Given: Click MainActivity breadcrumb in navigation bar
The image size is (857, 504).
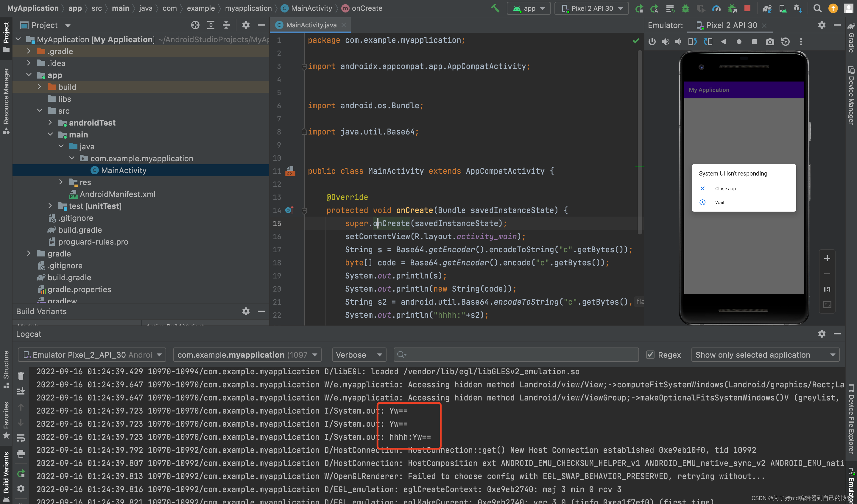Looking at the screenshot, I should coord(307,8).
